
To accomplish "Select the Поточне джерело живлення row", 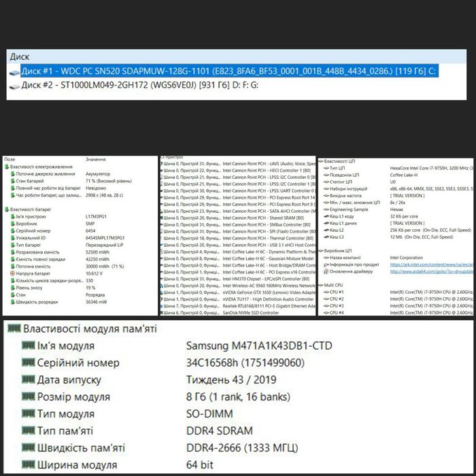I will click(60, 174).
